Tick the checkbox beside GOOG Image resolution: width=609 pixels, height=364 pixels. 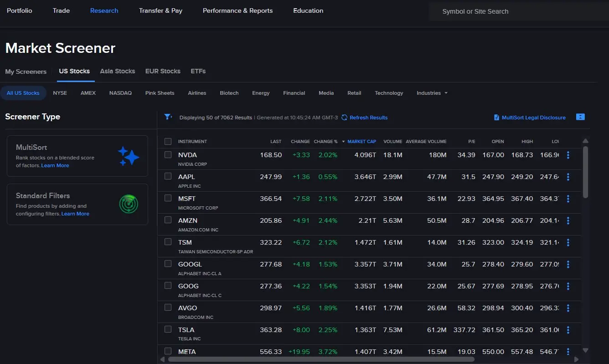coord(168,286)
